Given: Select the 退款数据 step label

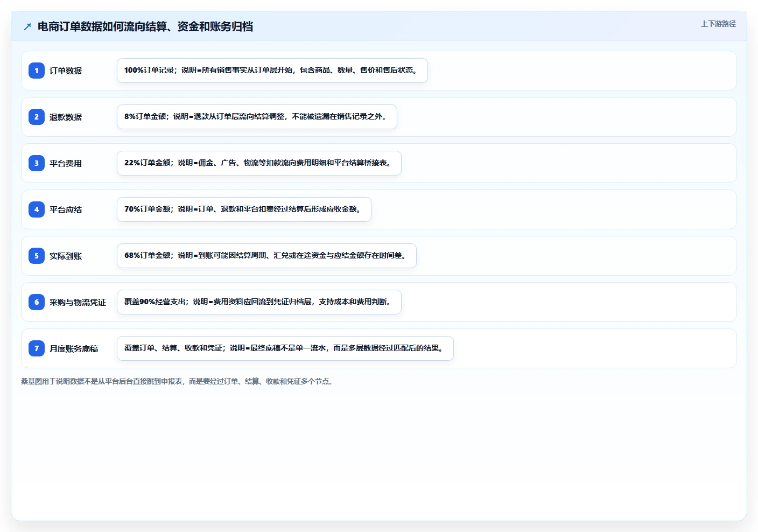Looking at the screenshot, I should [66, 117].
